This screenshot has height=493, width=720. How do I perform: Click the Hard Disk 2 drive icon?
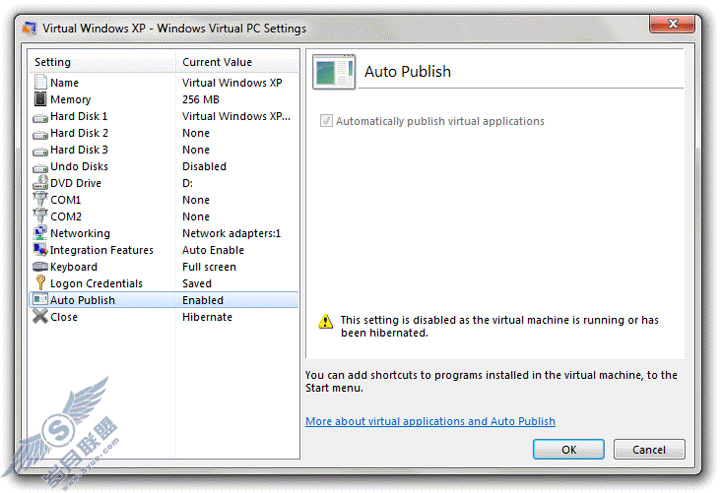[x=40, y=134]
